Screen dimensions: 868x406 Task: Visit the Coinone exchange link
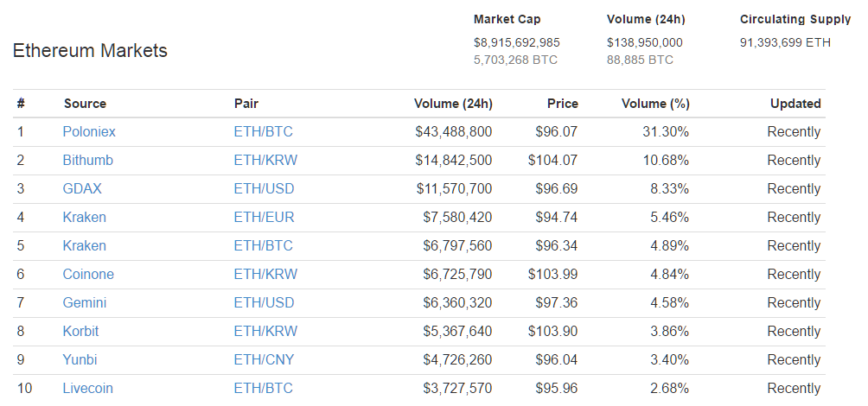coord(88,275)
